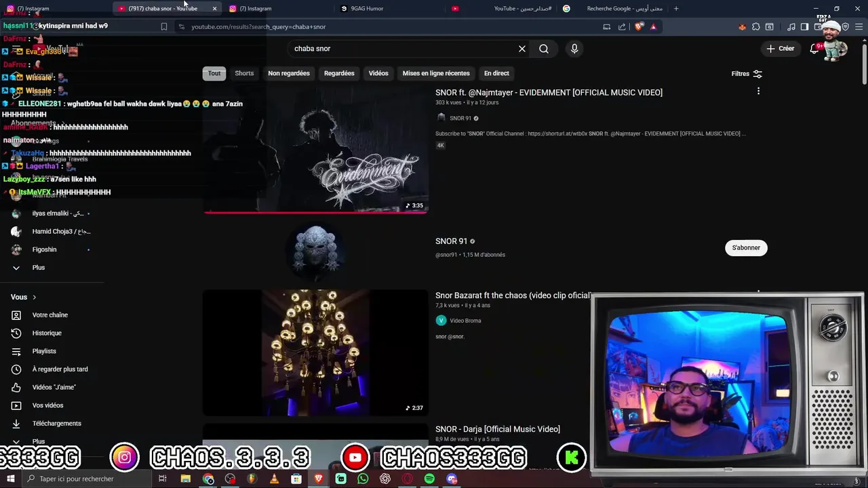Click the share page icon in address bar
The height and width of the screenshot is (488, 868).
(x=622, y=27)
